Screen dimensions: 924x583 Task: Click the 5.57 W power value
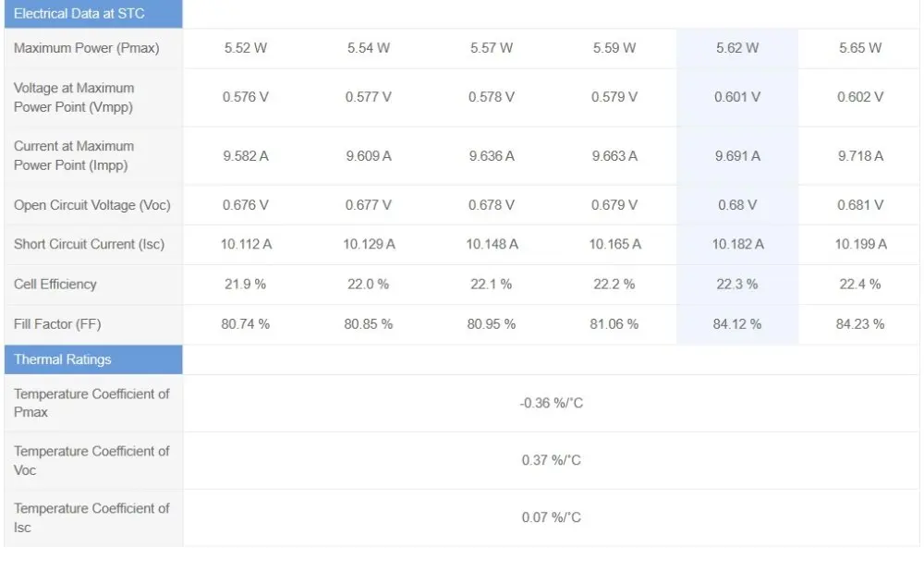492,48
